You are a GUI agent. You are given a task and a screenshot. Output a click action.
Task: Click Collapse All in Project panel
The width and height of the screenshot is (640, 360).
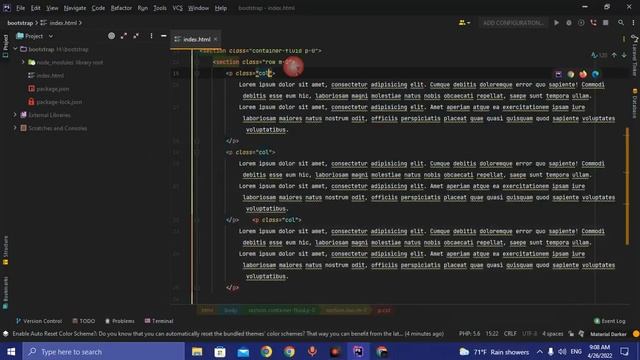pyautogui.click(x=136, y=36)
